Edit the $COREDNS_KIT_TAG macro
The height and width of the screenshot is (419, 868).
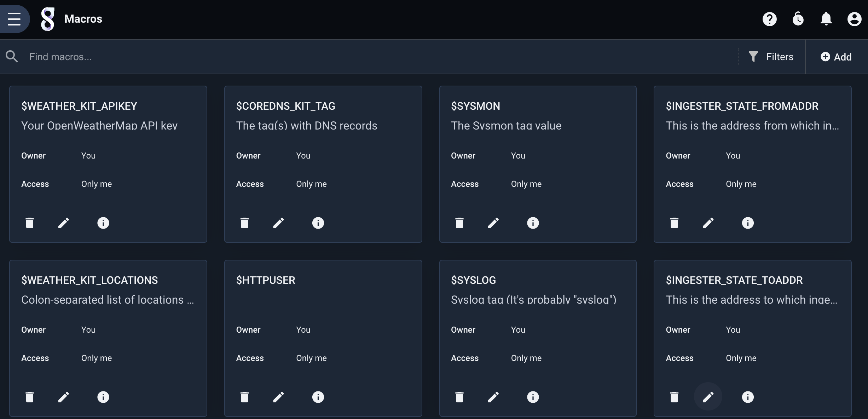[278, 223]
